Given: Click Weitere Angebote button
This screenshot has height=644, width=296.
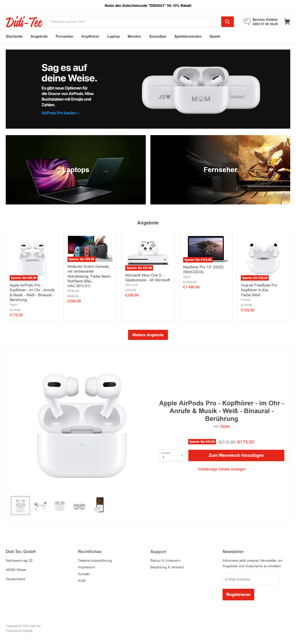Looking at the screenshot, I should [x=148, y=335].
